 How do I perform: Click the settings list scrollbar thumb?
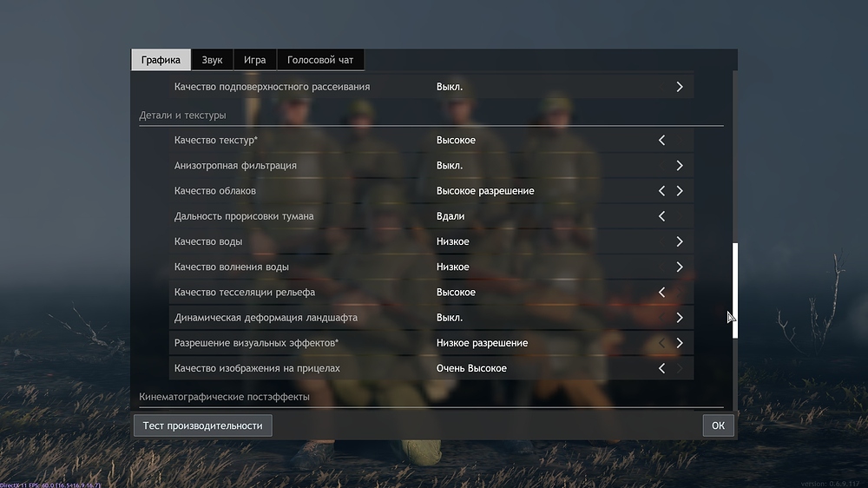coord(734,287)
